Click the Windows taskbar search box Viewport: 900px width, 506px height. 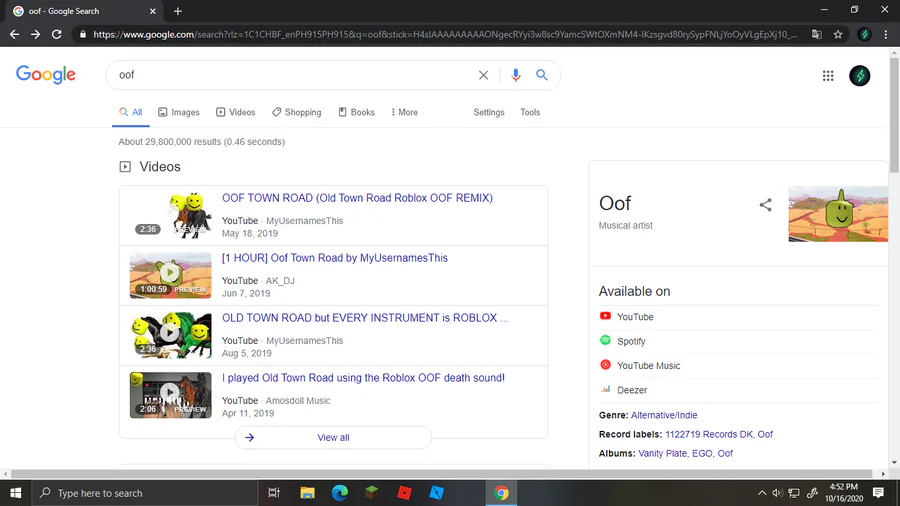(x=143, y=493)
